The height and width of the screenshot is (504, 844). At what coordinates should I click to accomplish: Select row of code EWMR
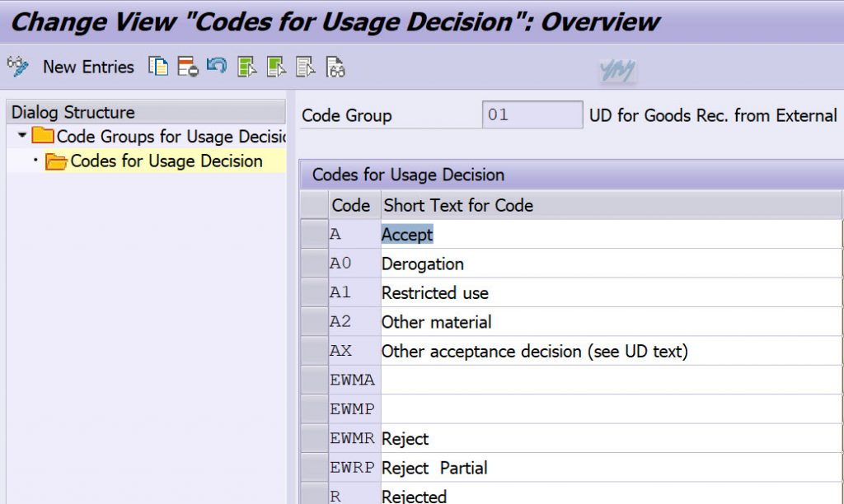(314, 438)
